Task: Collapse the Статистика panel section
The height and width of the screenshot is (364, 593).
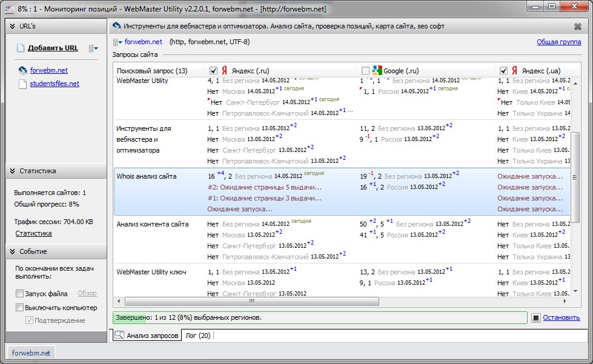Action: pos(11,171)
